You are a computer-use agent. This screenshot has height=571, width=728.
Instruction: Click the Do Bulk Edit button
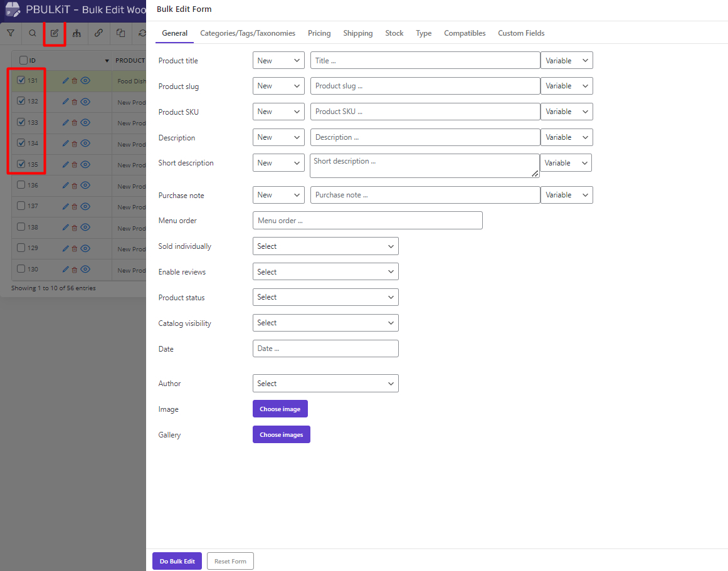pyautogui.click(x=177, y=560)
